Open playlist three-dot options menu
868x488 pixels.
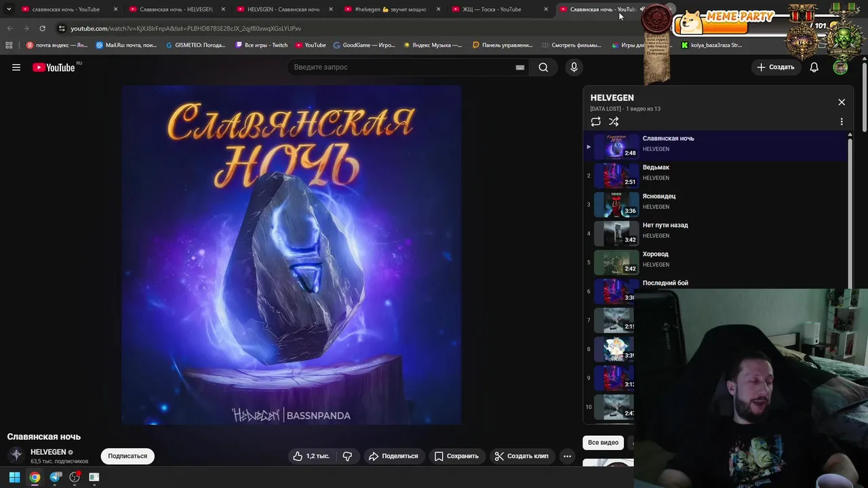click(x=842, y=121)
